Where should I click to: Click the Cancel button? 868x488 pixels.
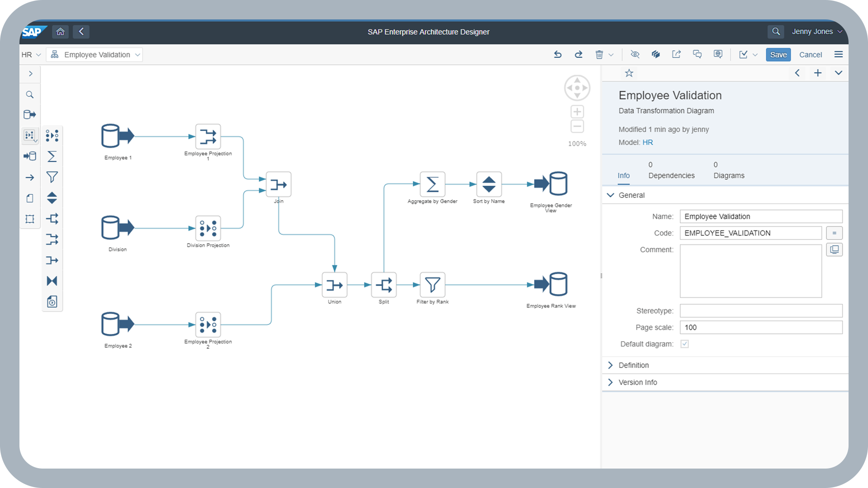tap(811, 55)
